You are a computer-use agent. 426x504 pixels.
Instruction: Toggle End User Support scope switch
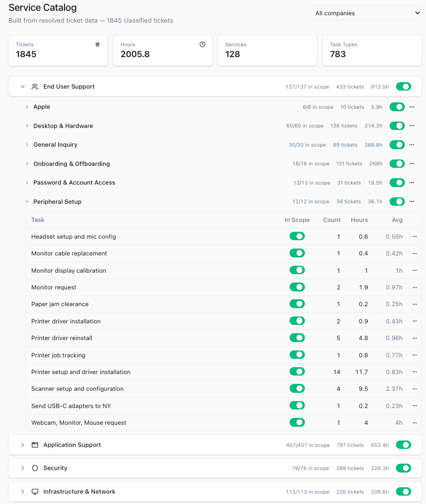click(403, 87)
